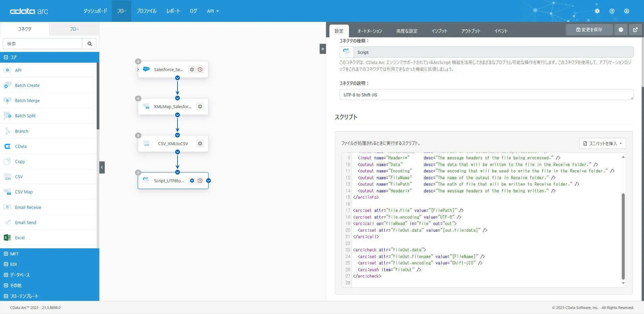Open the フロー top navigation item
644x314 pixels.
point(122,11)
